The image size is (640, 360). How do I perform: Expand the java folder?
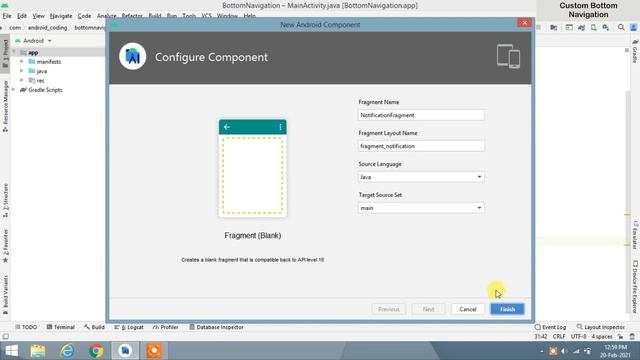[x=22, y=71]
